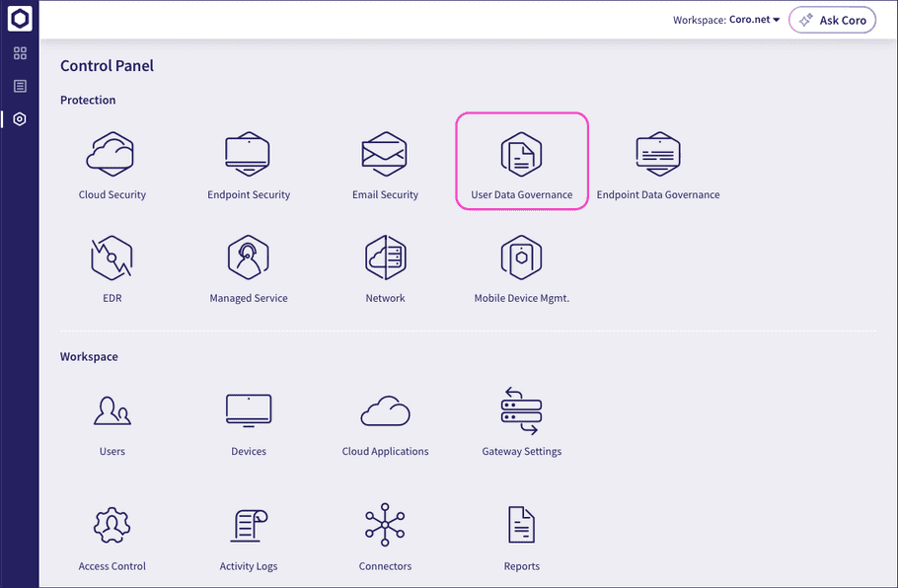Open the Activity Logs scroll icon
This screenshot has width=898, height=588.
(249, 525)
